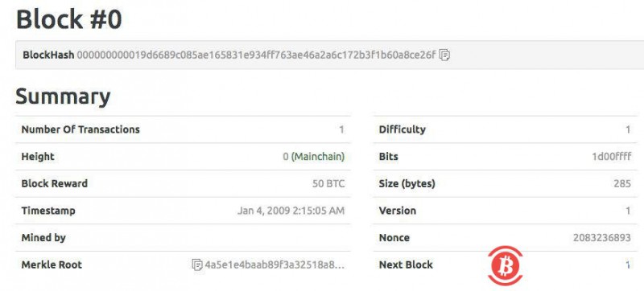Select the BlockHash hexadecimal string

coord(256,55)
